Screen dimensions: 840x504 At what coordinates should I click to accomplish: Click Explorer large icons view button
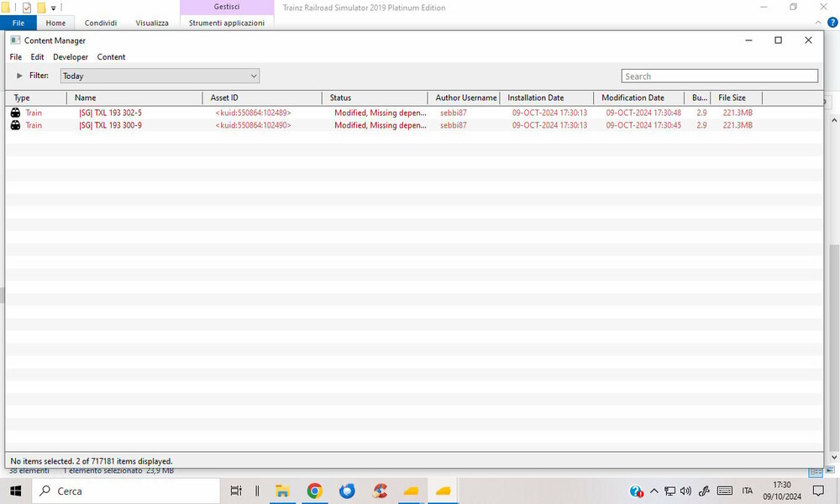tap(830, 470)
